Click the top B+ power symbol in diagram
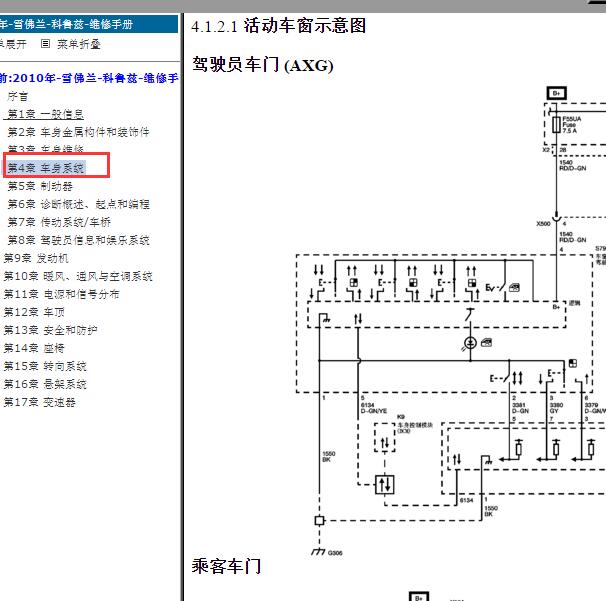The width and height of the screenshot is (606, 601). 557,93
